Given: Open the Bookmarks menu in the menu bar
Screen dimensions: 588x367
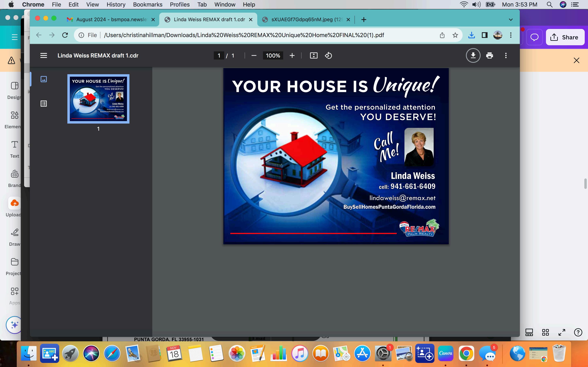Looking at the screenshot, I should pyautogui.click(x=147, y=4).
